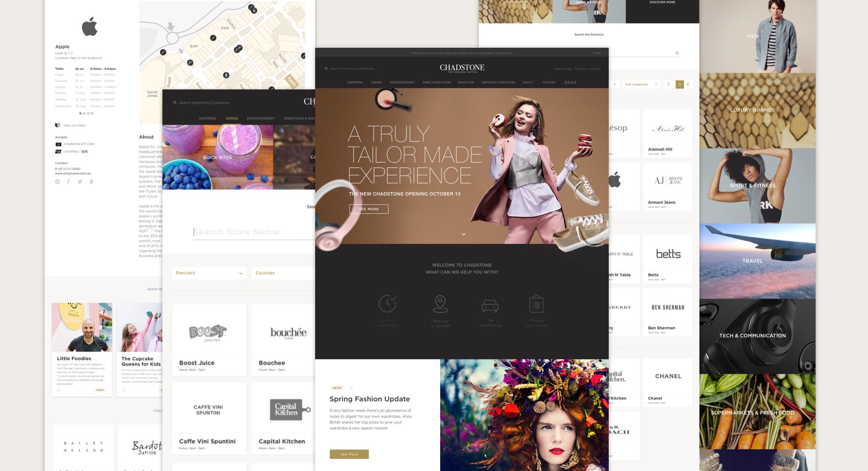Open the SHOPPING menu in the main Chadstone header

click(x=355, y=82)
